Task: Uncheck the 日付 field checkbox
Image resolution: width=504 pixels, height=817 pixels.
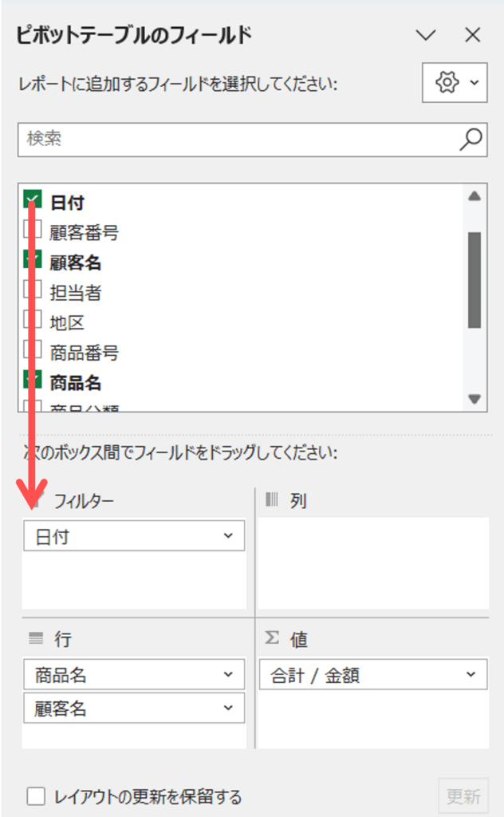Action: click(33, 199)
